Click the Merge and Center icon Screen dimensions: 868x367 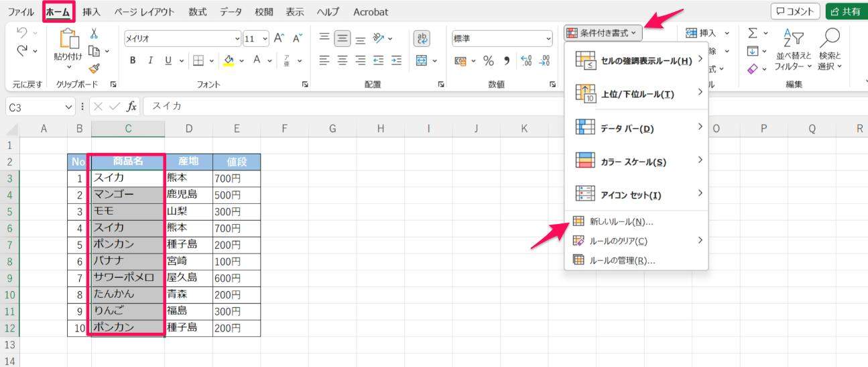[422, 60]
